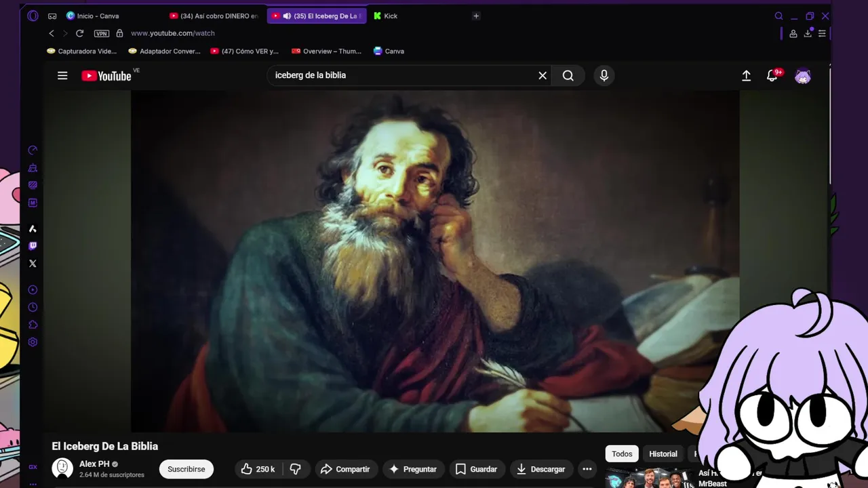
Task: Select the Todos filter chip
Action: 622,454
